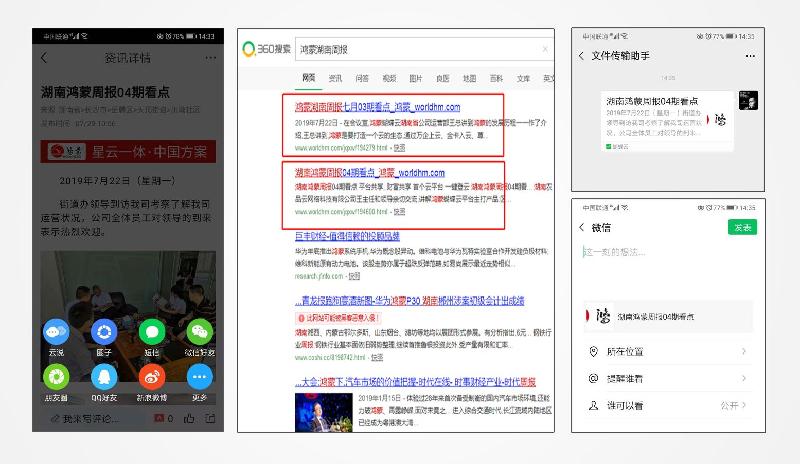Open 所在位置 location chevron
The width and height of the screenshot is (800, 464).
[743, 351]
